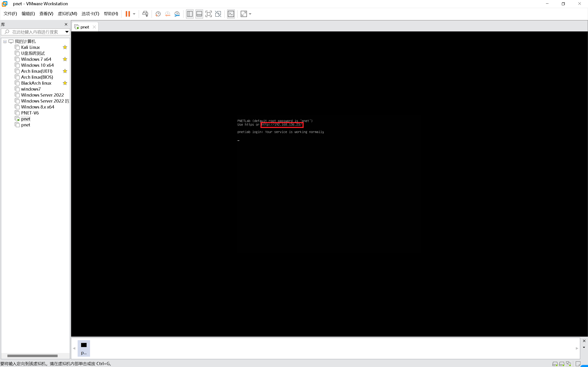This screenshot has height=367, width=588.
Task: Toggle the thumbnail bar visibility
Action: 199,14
